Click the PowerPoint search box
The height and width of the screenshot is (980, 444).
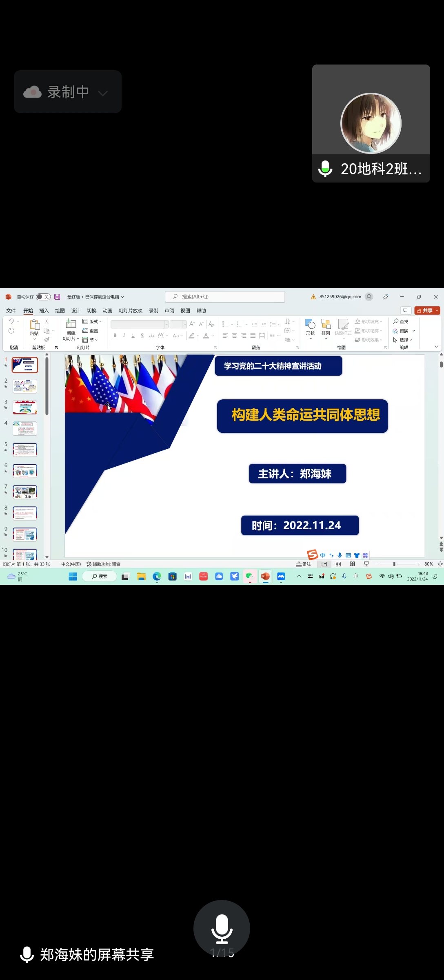click(225, 297)
